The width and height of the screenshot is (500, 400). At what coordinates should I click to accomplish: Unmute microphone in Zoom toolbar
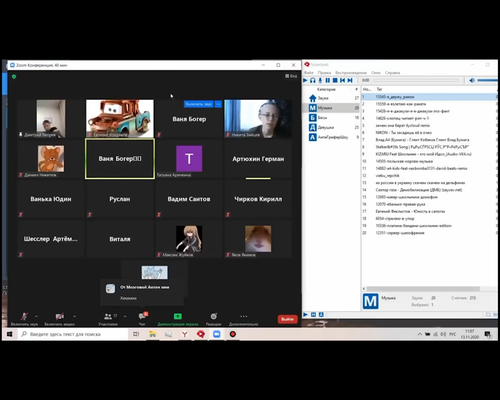tap(24, 318)
